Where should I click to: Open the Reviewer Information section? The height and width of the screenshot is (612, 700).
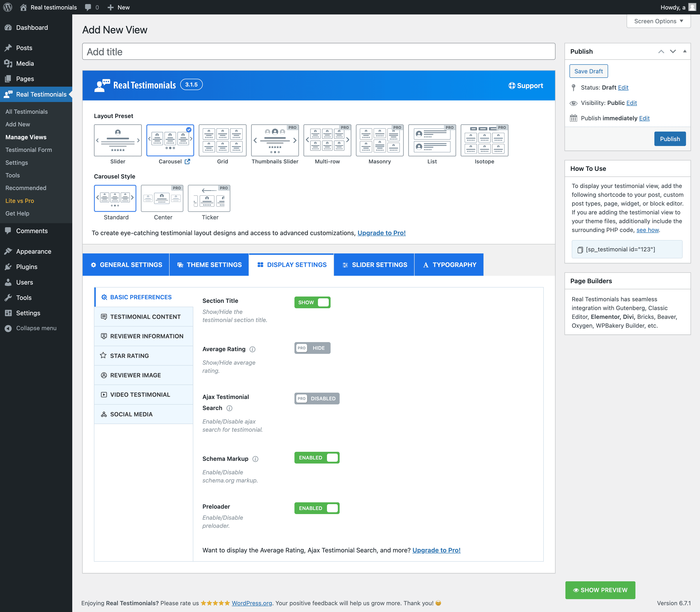pyautogui.click(x=144, y=336)
